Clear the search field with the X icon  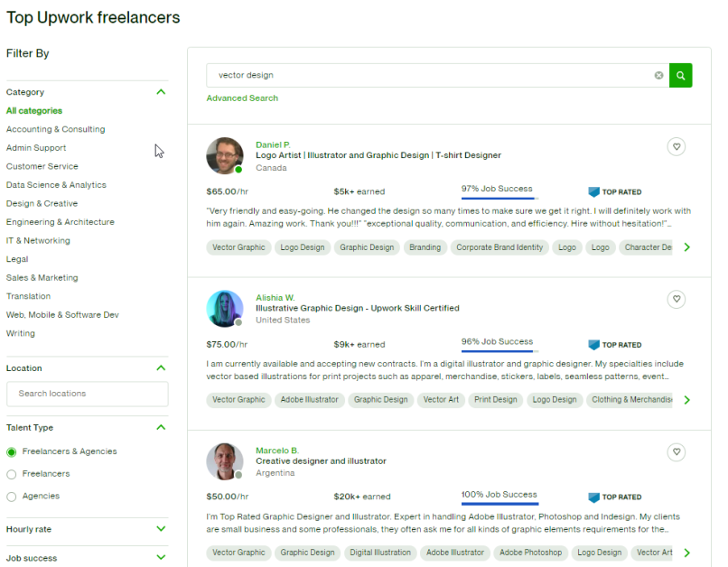coord(659,76)
